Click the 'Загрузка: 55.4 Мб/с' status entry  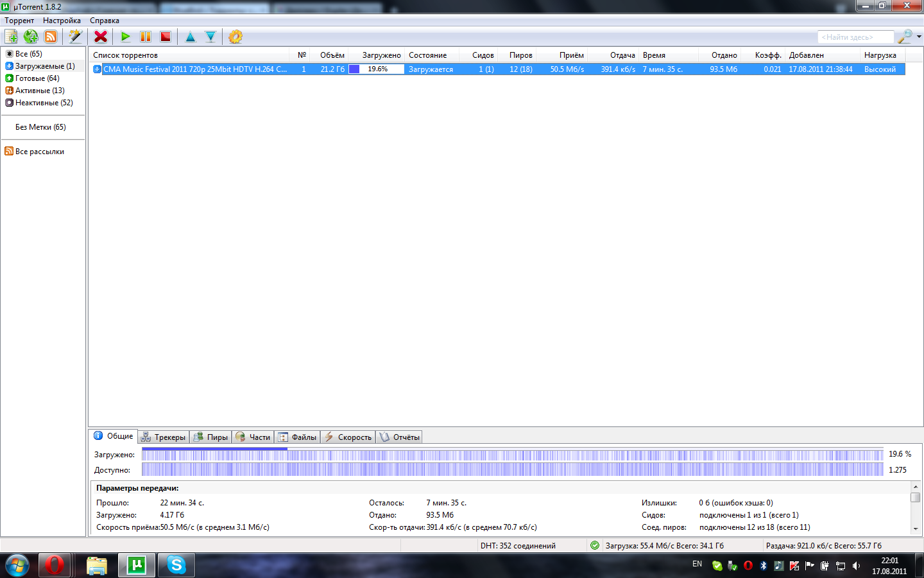tap(664, 546)
